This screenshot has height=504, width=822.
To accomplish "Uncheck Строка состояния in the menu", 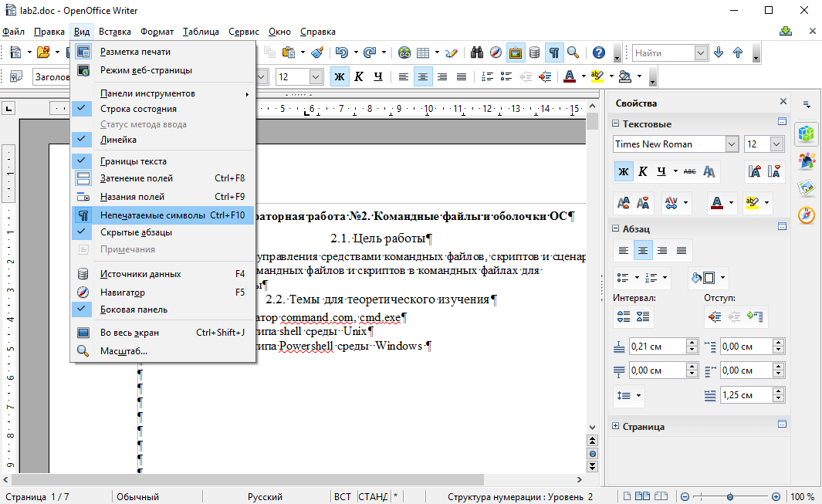I will coord(138,109).
